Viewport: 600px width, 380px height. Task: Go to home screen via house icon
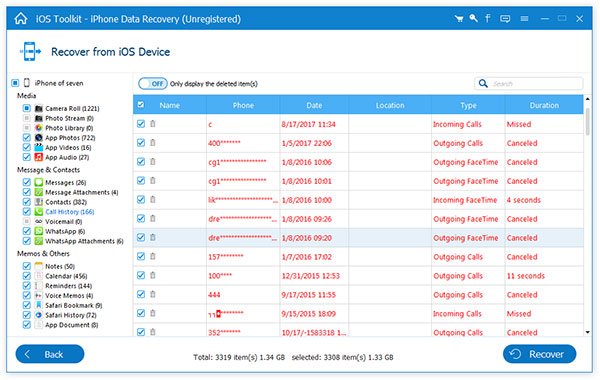21,19
